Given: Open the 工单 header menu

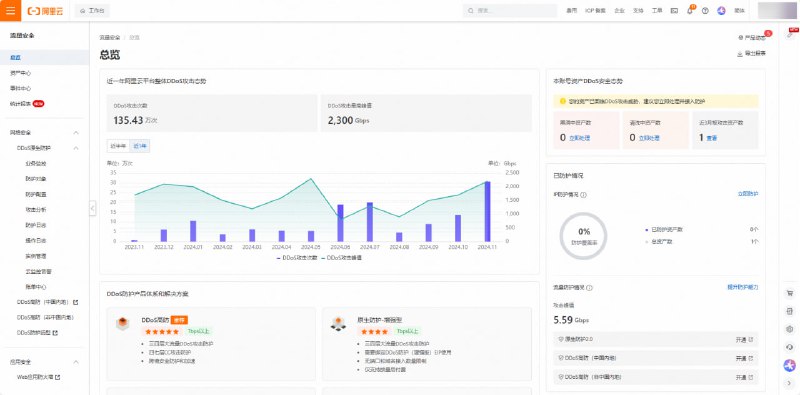Looking at the screenshot, I should click(657, 11).
